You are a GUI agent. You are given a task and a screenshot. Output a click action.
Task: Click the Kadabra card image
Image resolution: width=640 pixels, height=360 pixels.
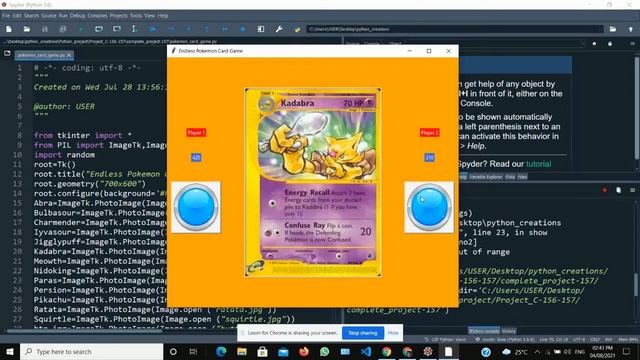pos(313,182)
